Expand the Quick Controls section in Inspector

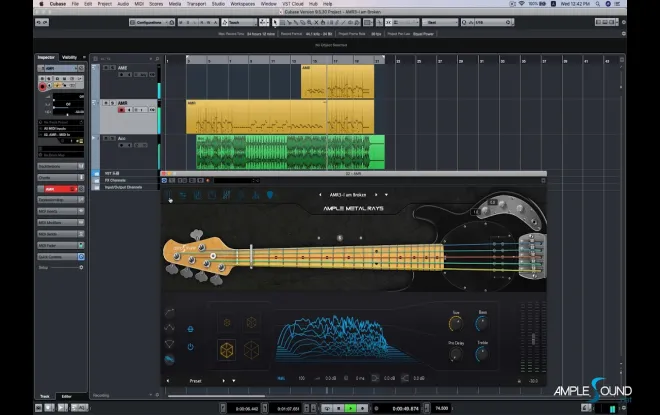[x=61, y=257]
